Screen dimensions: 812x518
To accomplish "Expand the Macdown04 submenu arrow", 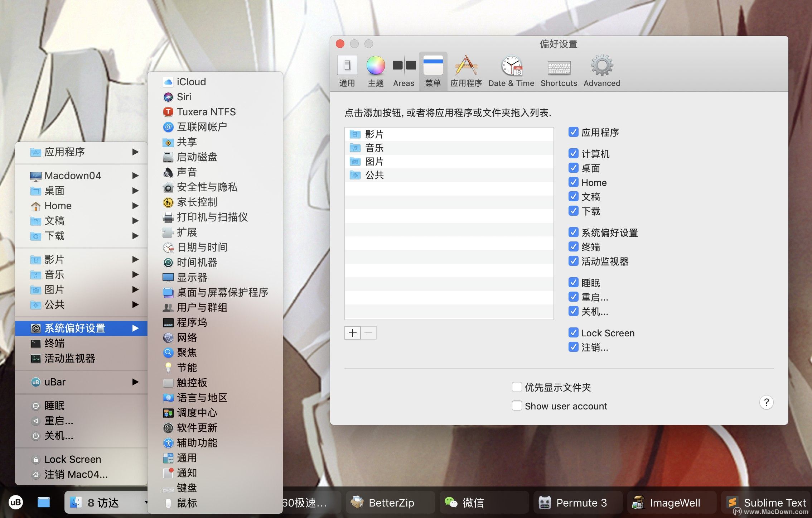I will (x=135, y=176).
